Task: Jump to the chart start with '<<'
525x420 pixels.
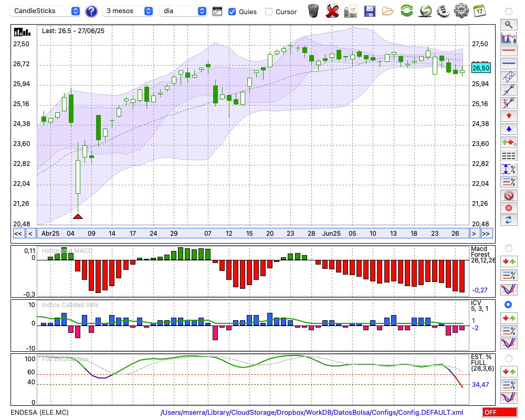Action: [18, 234]
